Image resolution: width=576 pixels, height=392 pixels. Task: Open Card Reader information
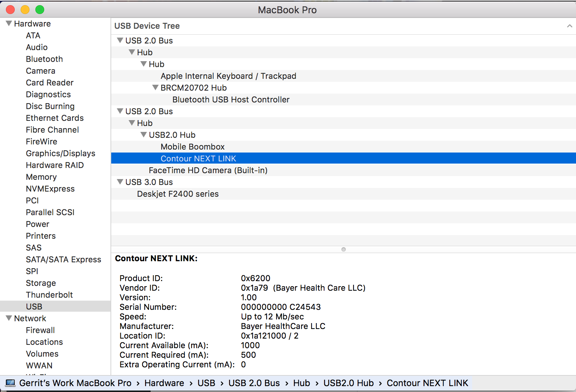click(x=50, y=83)
